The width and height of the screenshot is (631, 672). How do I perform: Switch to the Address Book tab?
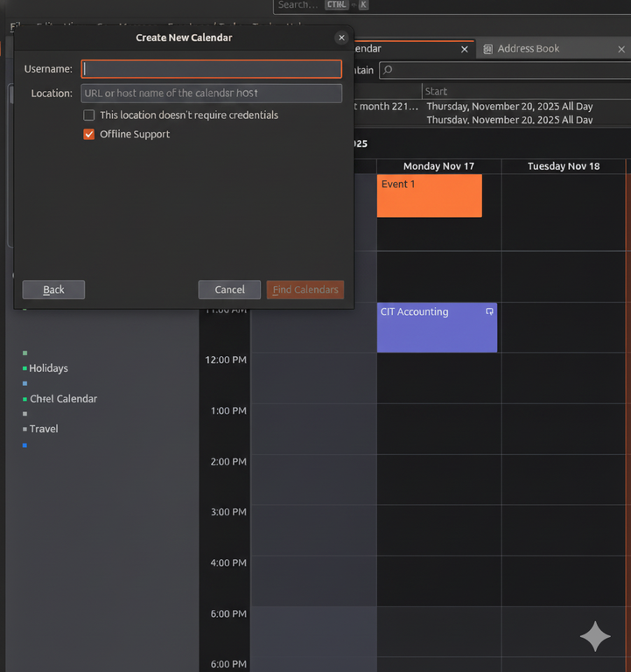(x=528, y=49)
